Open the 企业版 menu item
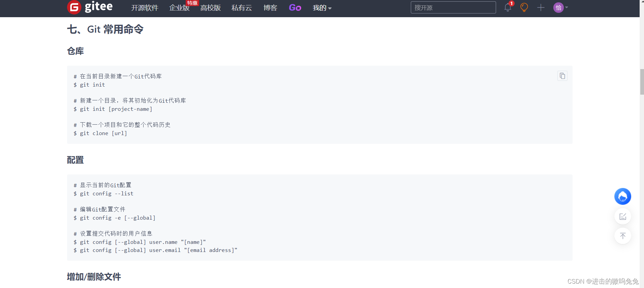The width and height of the screenshot is (644, 288). click(179, 8)
